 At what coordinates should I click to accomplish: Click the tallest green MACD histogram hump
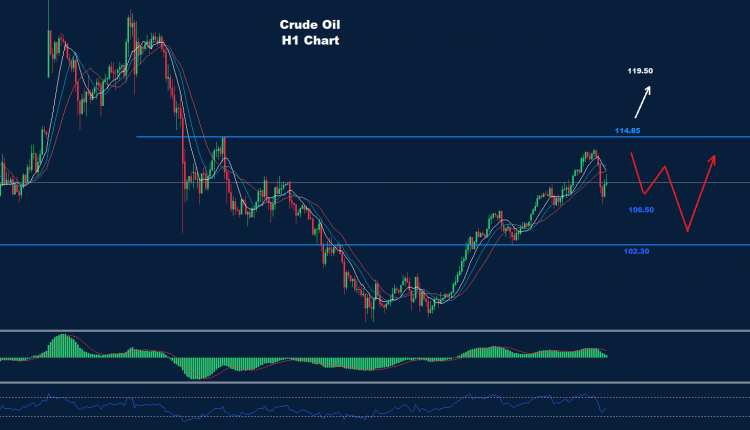[x=62, y=343]
